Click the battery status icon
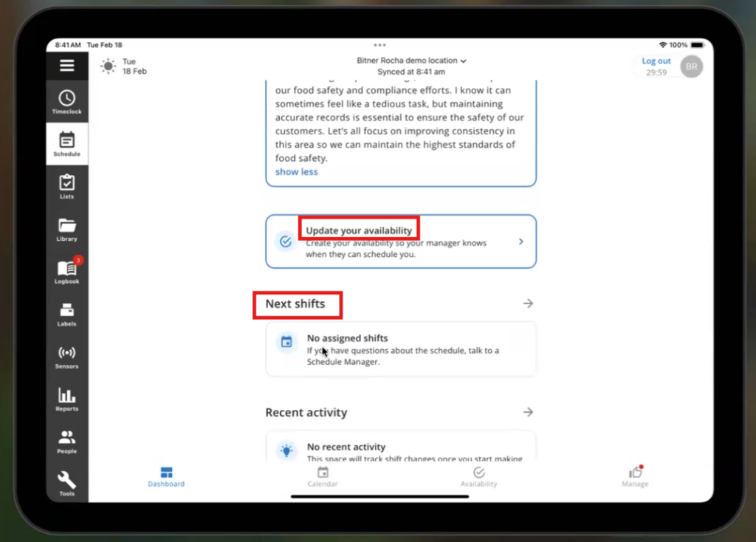 point(698,45)
